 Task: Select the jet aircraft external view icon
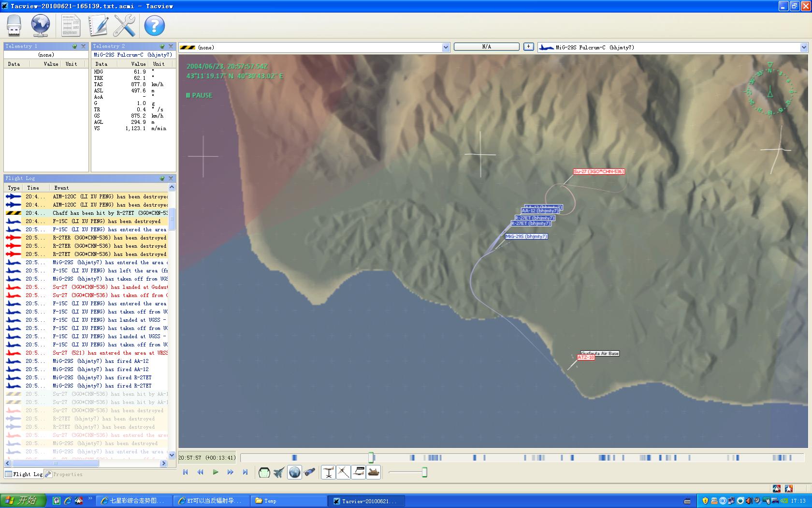(x=279, y=472)
